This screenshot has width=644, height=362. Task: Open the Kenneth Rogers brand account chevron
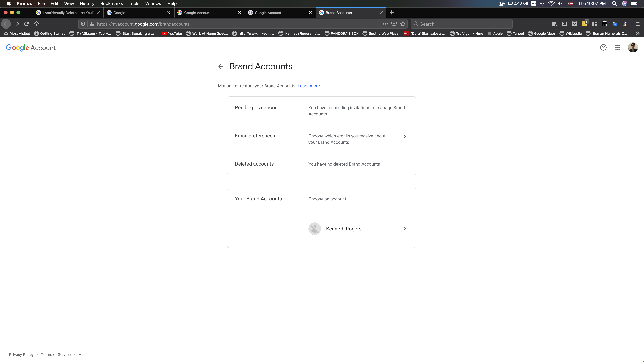405,229
